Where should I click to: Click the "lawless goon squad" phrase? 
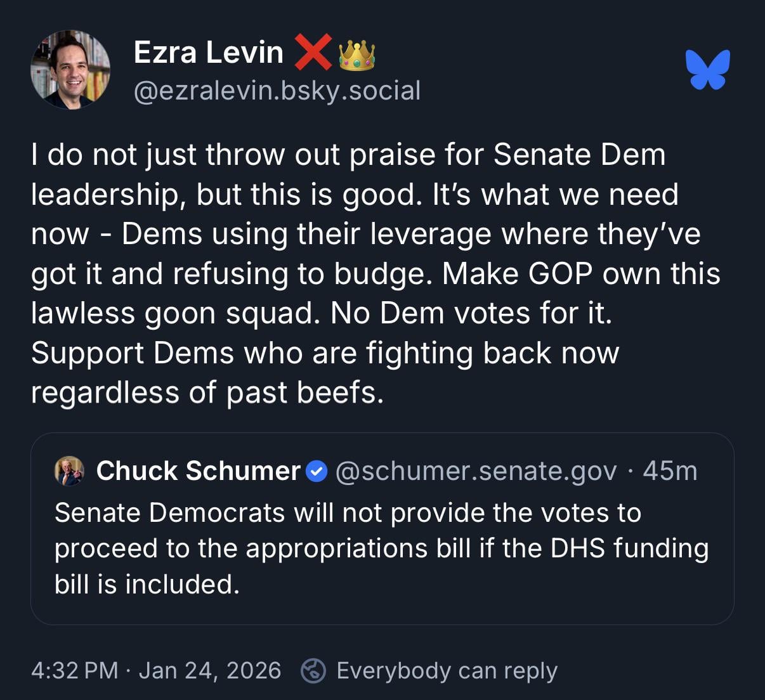[175, 313]
